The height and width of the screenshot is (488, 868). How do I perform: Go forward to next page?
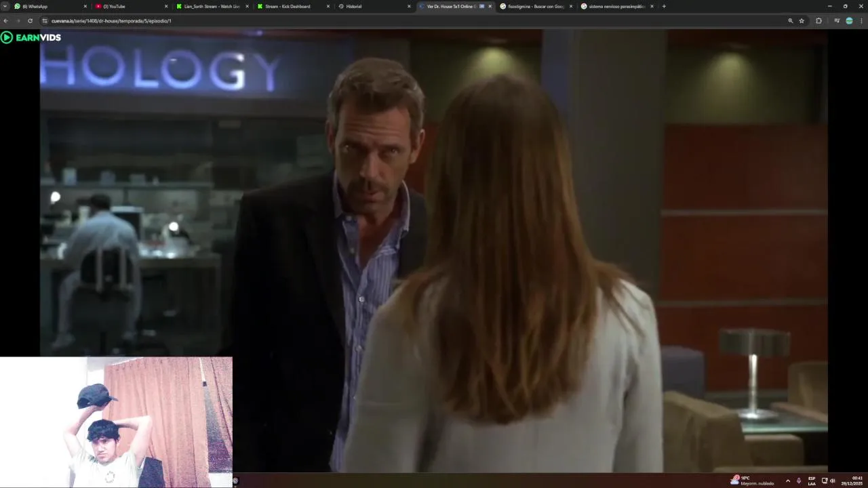[x=18, y=21]
